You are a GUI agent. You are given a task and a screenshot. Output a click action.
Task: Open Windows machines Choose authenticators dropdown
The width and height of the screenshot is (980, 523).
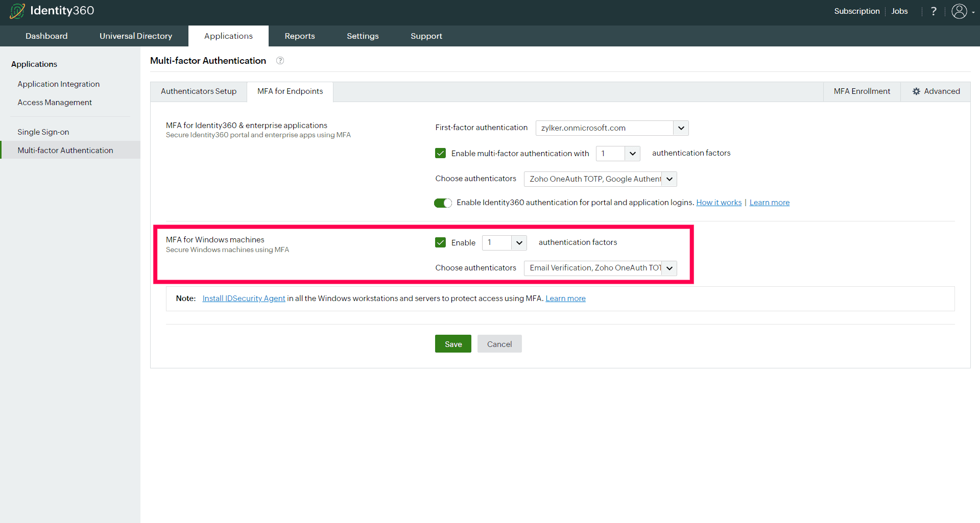point(600,268)
